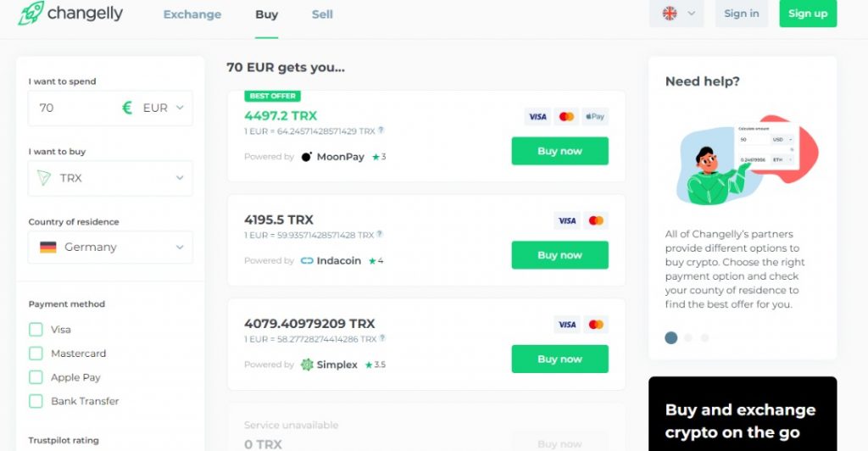Click the green Sign up button

(808, 14)
